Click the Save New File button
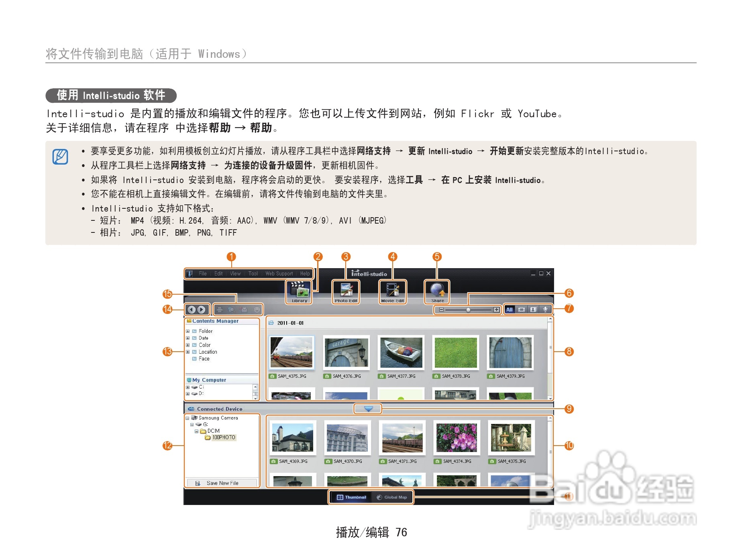 tap(222, 483)
